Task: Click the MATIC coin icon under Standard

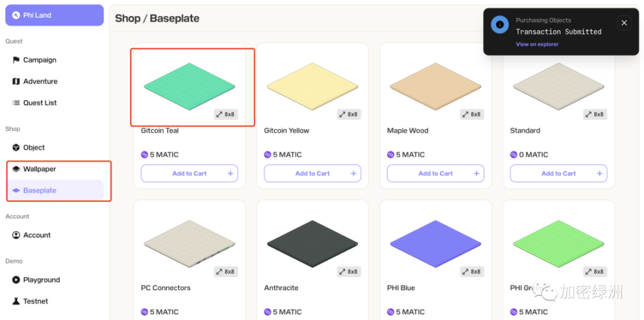Action: pyautogui.click(x=513, y=154)
